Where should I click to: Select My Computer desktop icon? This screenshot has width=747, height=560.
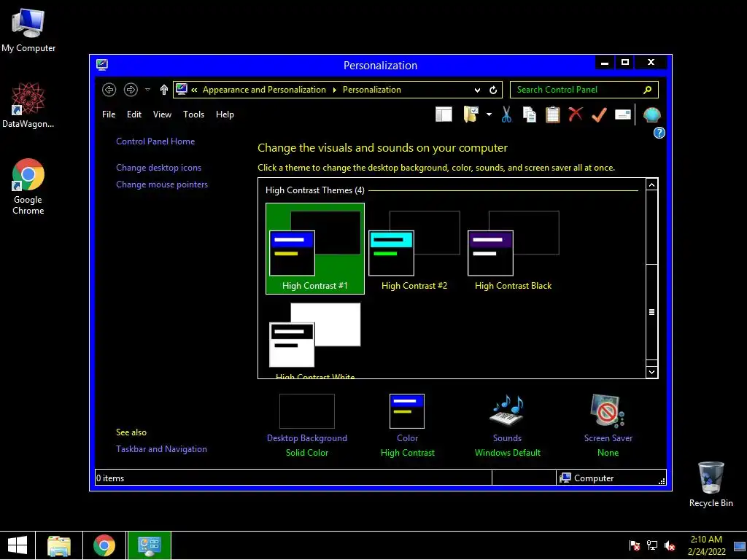[x=28, y=31]
